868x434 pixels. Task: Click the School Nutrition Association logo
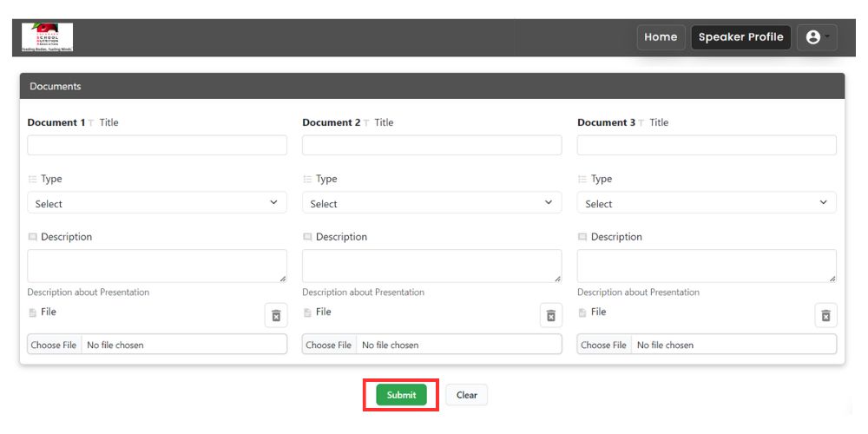click(47, 37)
